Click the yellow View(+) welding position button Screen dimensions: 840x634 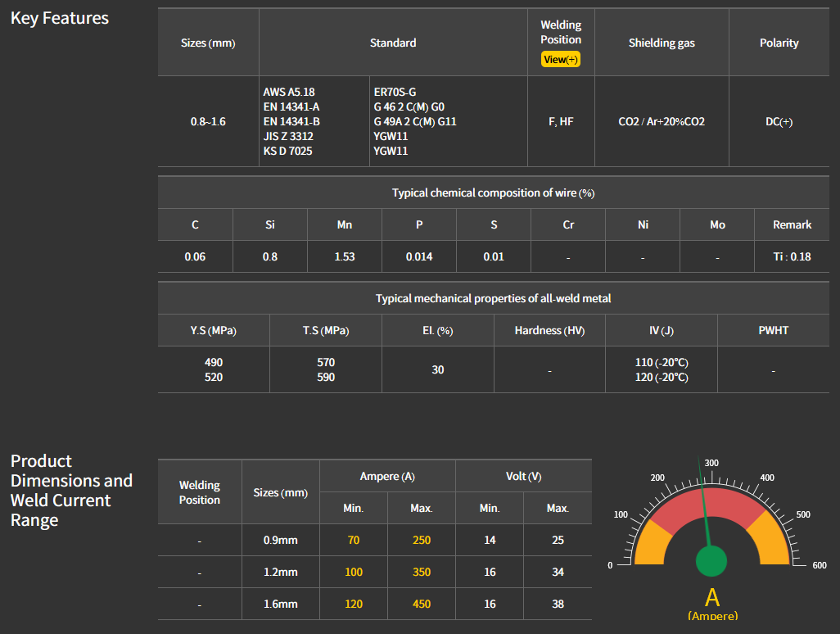click(x=561, y=60)
